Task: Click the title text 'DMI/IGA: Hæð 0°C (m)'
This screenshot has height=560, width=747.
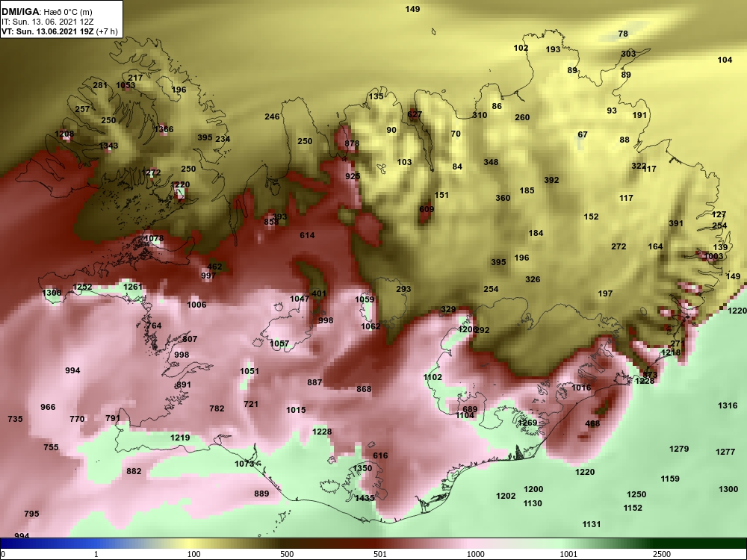Action: (46, 13)
